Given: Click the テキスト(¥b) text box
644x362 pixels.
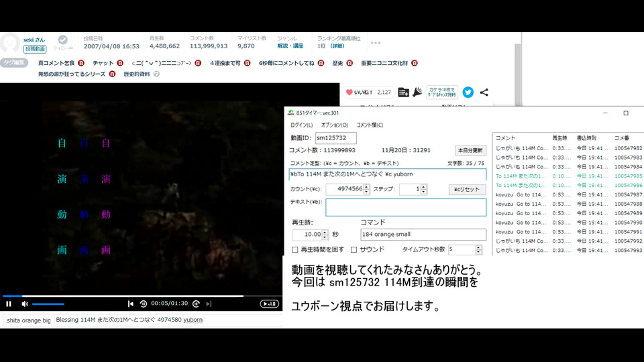Looking at the screenshot, I should point(406,207).
